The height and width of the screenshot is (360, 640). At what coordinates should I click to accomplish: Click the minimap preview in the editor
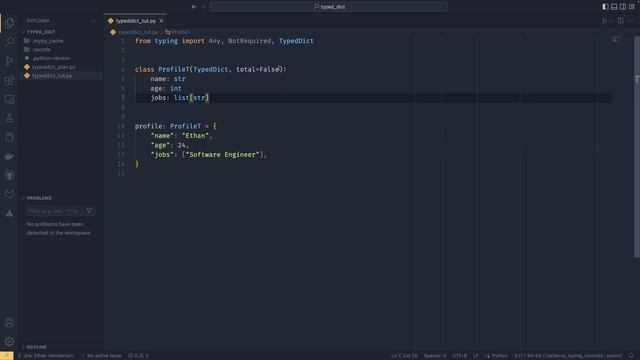[x=616, y=39]
